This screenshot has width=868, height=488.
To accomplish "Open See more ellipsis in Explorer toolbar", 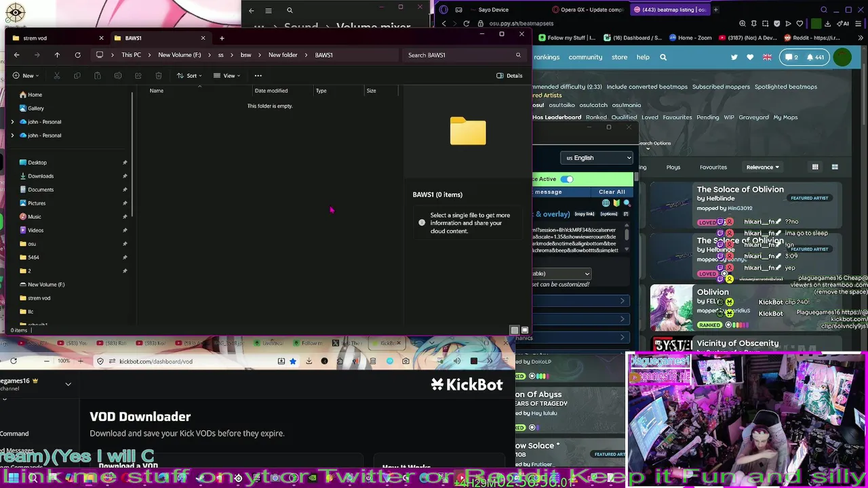I will [x=258, y=75].
